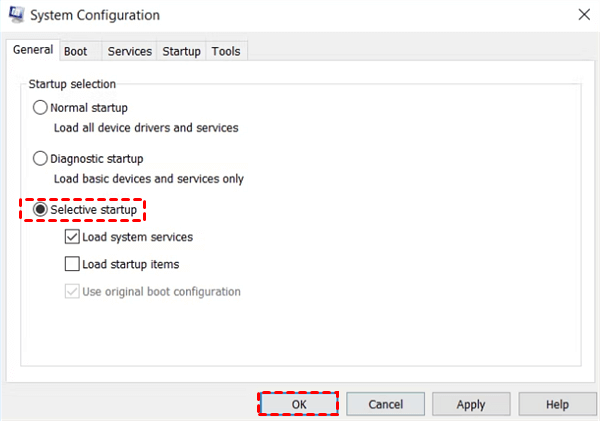Pick the Selective startup radio button
Screen dimensions: 600x421
(x=40, y=210)
